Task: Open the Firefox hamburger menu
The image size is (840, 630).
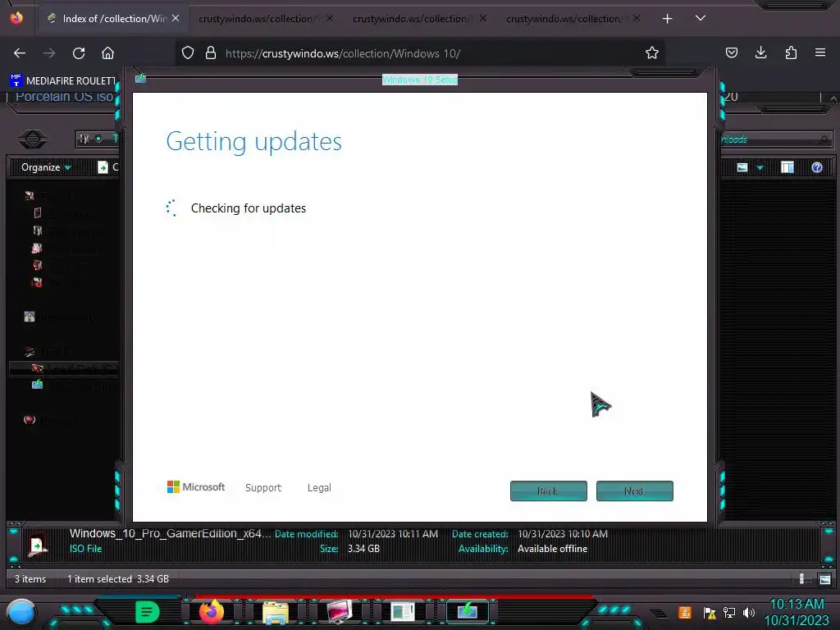Action: click(820, 52)
